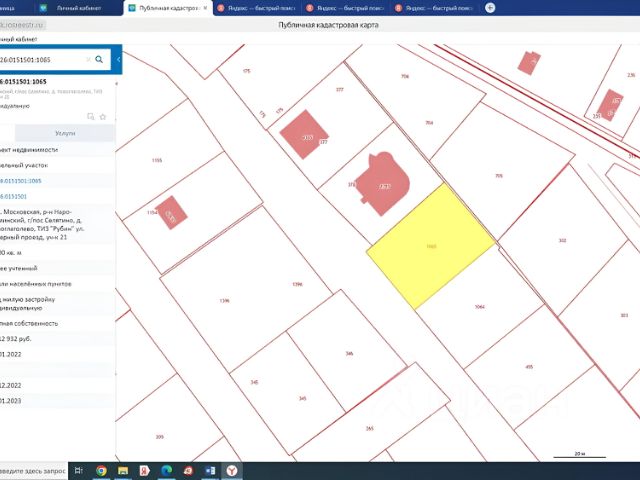Open the Yandex Я shortcut icon in taskbar
The width and height of the screenshot is (640, 480).
pyautogui.click(x=144, y=471)
